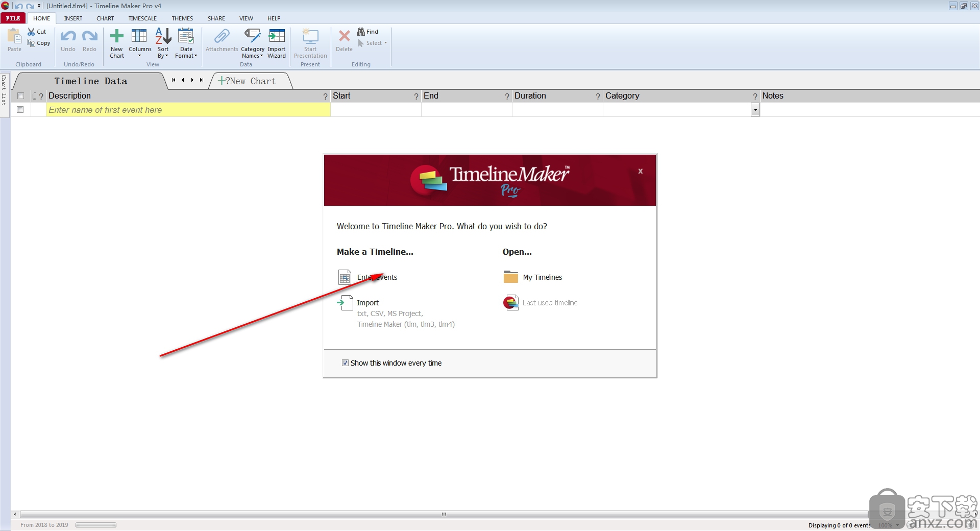This screenshot has width=980, height=531.
Task: Click the Description column help question mark
Action: [326, 96]
